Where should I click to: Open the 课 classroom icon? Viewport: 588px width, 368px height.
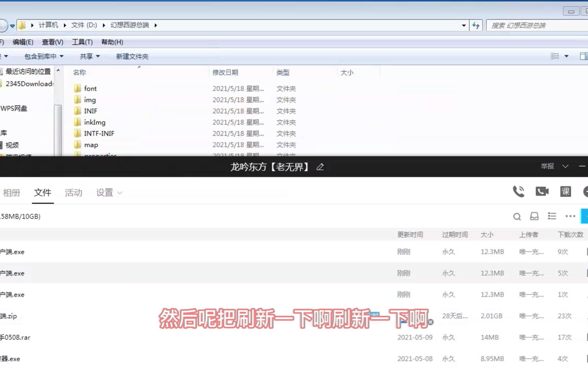click(566, 191)
